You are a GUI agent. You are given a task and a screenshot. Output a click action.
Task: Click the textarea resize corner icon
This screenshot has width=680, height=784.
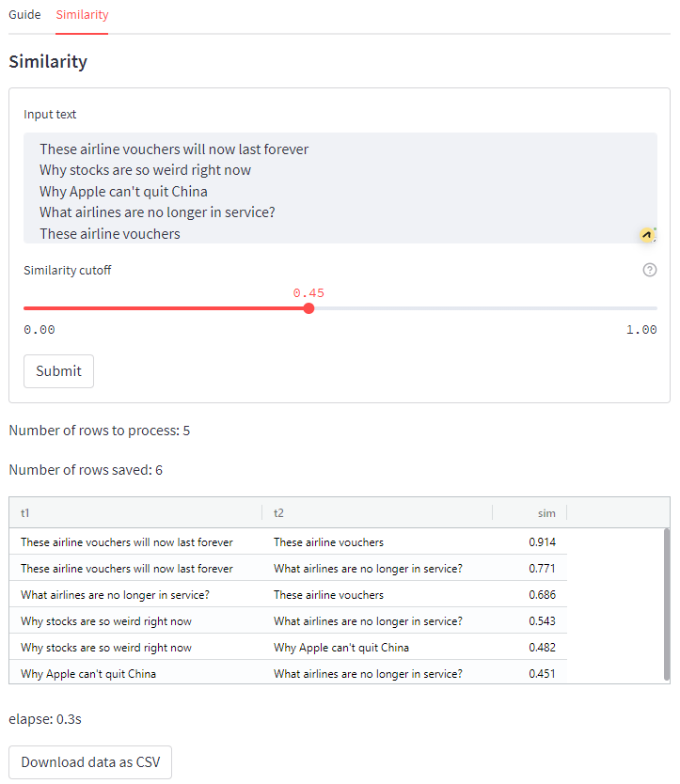656,239
